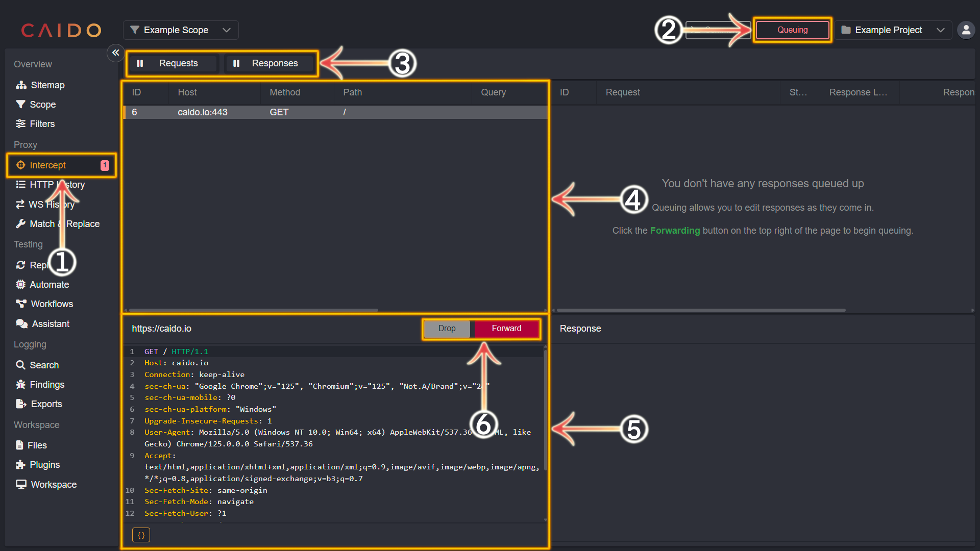Click the GET / HTTP/1.1 request line

coord(176,352)
